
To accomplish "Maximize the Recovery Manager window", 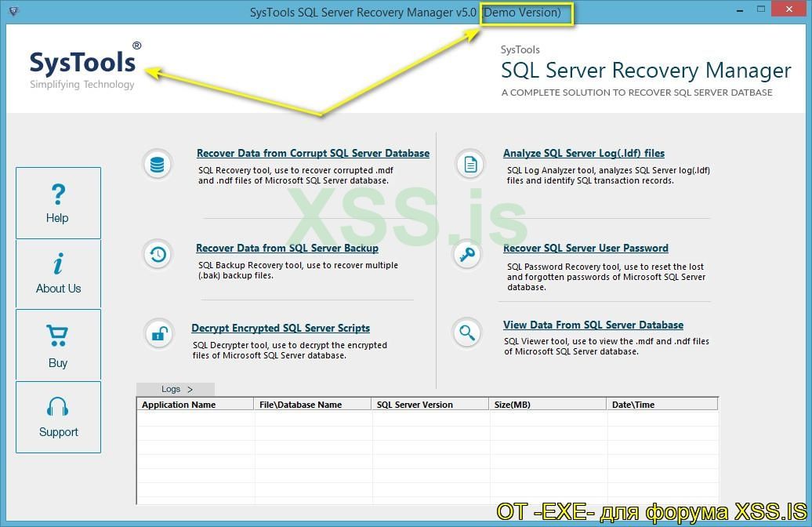I will click(761, 9).
